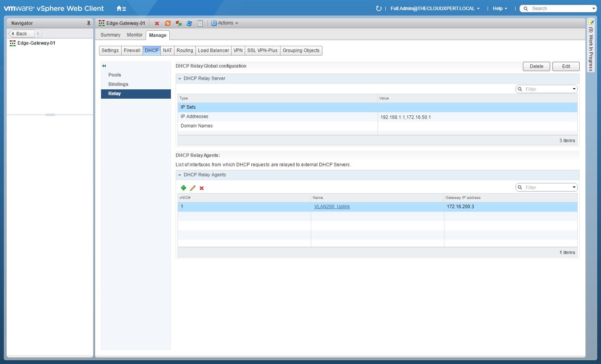Select Pools in the DHCP side menu
This screenshot has width=601, height=364.
coord(115,75)
